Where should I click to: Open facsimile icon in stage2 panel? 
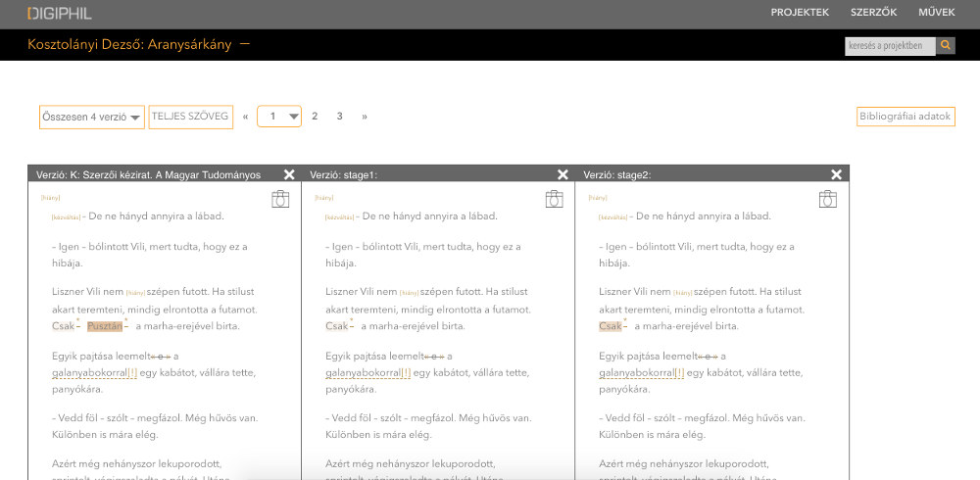(x=827, y=199)
